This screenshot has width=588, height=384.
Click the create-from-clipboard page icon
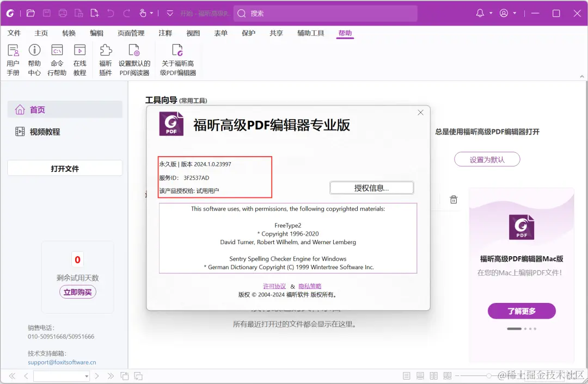79,13
